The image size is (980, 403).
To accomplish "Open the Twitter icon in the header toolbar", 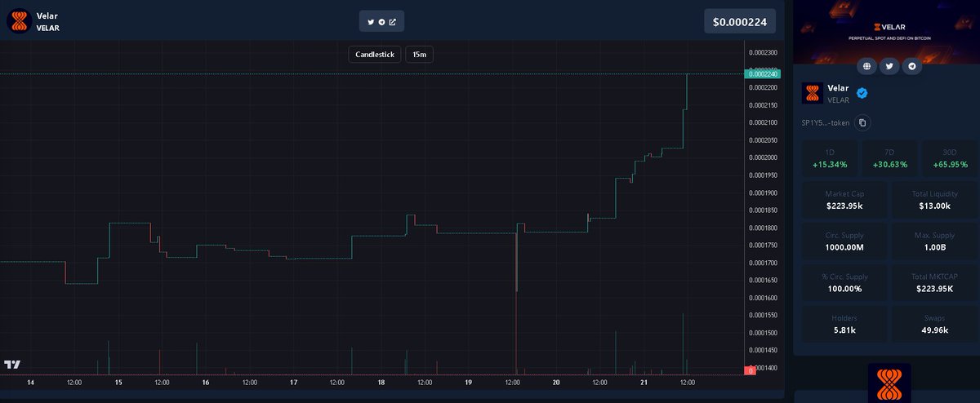I will (371, 22).
